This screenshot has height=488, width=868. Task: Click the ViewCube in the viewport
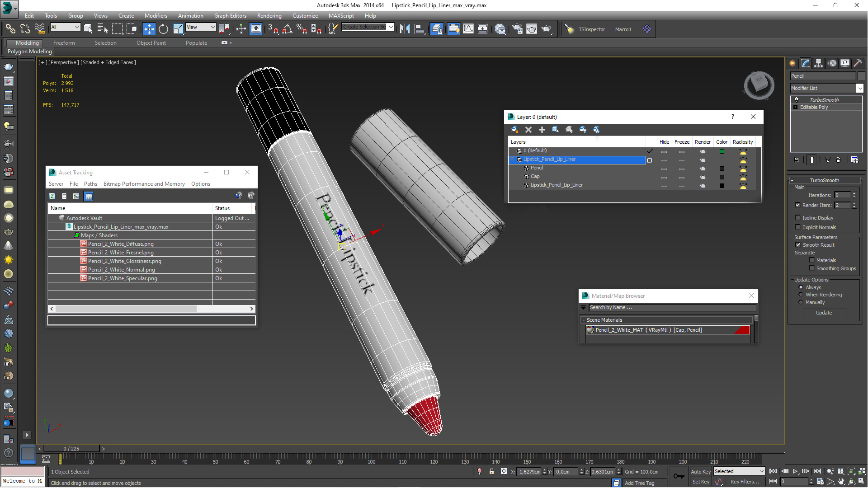759,85
